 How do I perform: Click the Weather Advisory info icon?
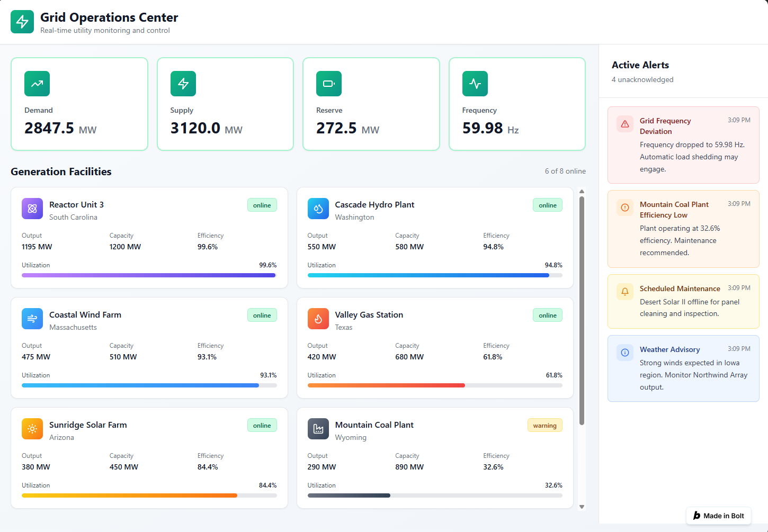click(625, 353)
